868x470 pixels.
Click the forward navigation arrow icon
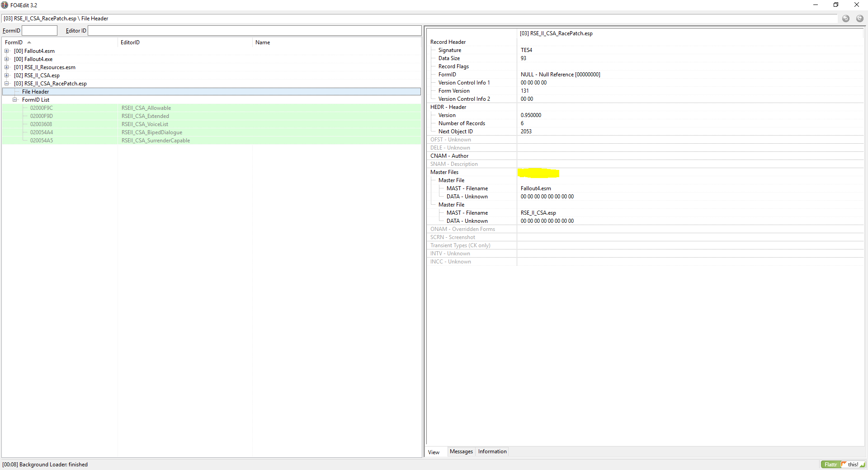click(x=859, y=19)
